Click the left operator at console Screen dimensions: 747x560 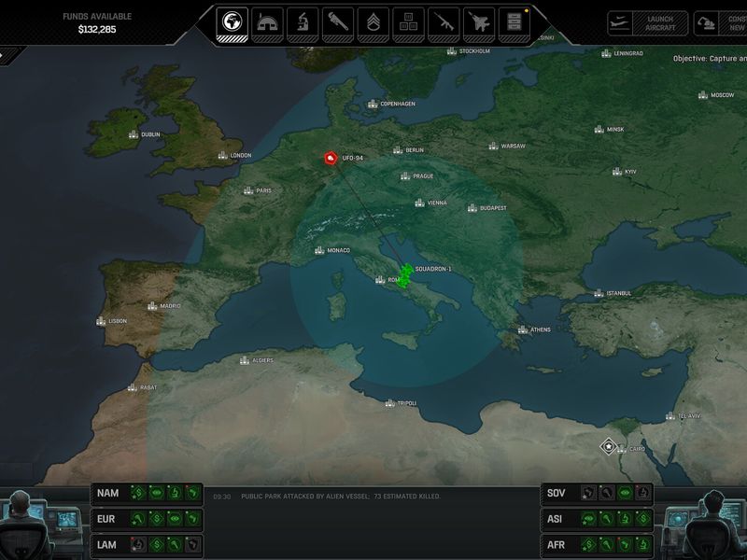[21, 525]
